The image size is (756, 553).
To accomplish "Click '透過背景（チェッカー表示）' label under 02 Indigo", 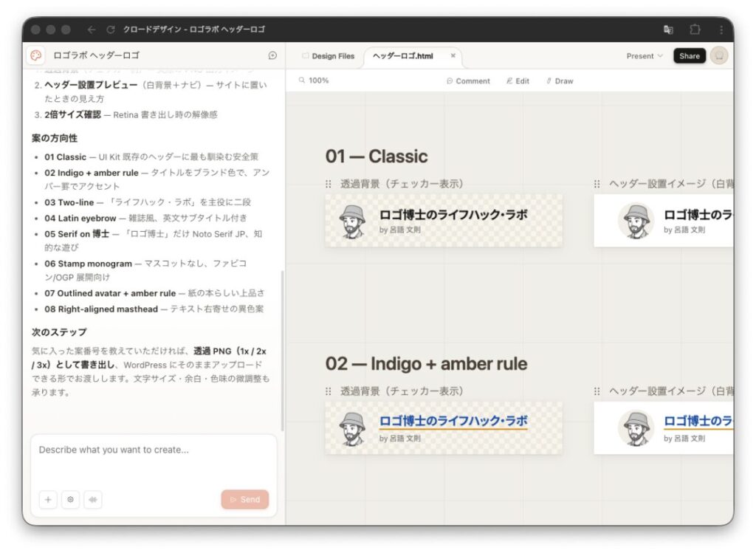I will (x=402, y=391).
